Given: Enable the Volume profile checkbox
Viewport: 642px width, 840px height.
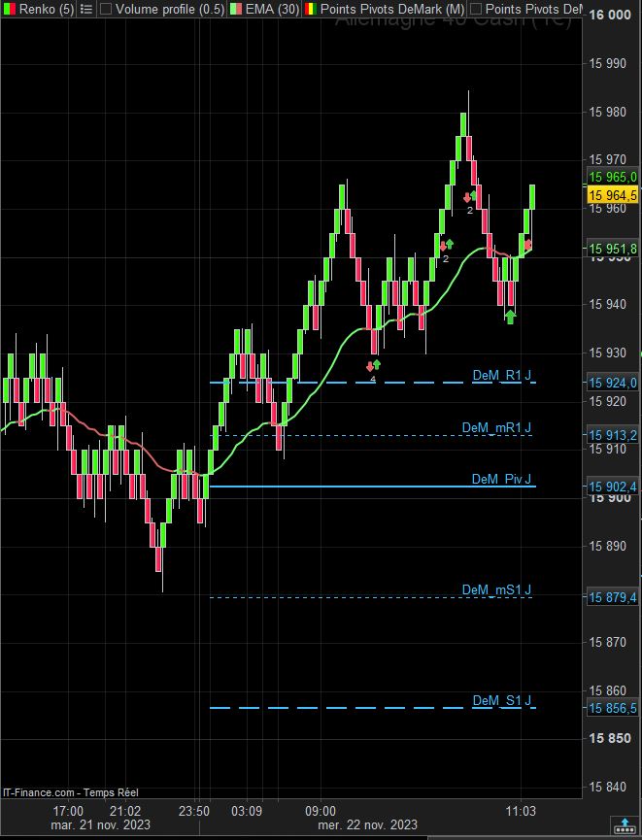Looking at the screenshot, I should click(106, 9).
